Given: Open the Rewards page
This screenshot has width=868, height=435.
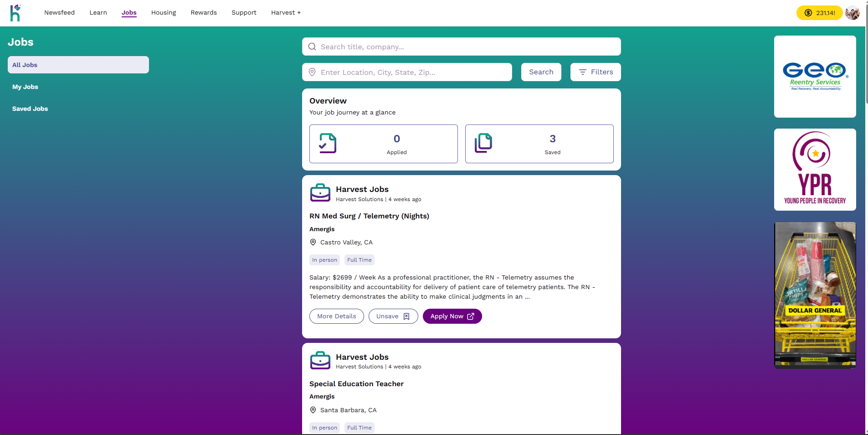Looking at the screenshot, I should pyautogui.click(x=204, y=13).
